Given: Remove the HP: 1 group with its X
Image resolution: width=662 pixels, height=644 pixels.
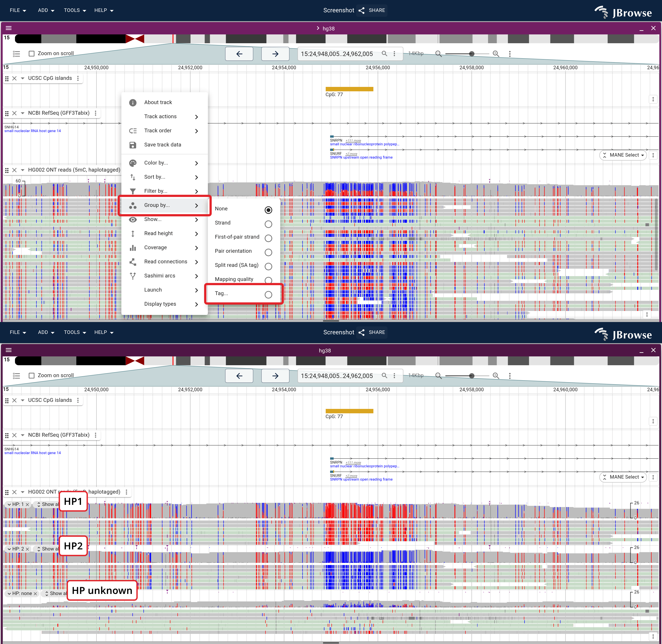Looking at the screenshot, I should pos(27,504).
